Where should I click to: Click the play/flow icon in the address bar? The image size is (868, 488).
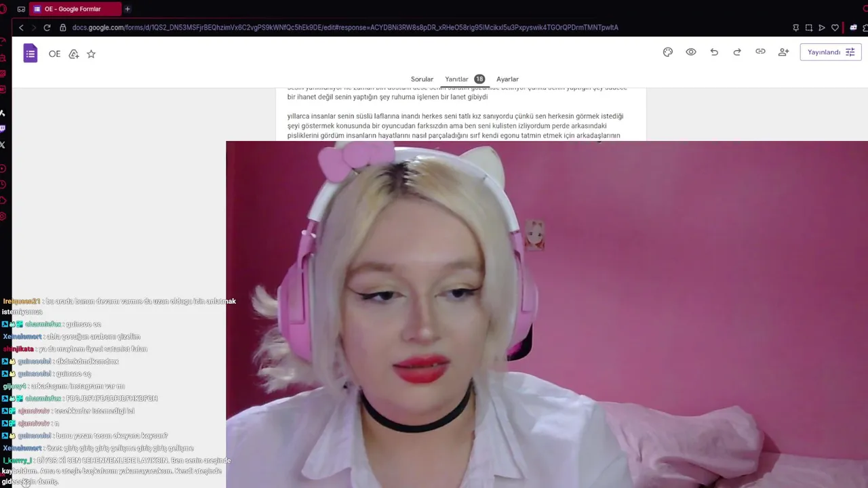(822, 28)
